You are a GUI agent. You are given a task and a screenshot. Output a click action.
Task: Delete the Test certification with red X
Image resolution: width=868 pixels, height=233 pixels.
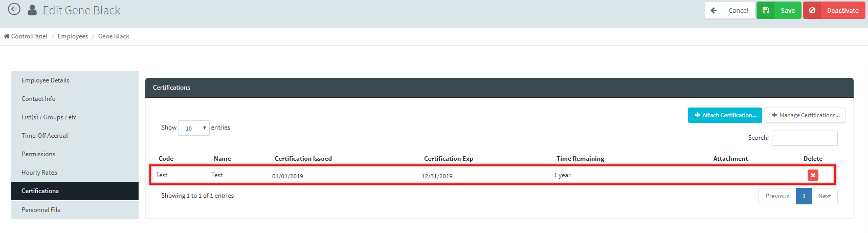click(813, 175)
